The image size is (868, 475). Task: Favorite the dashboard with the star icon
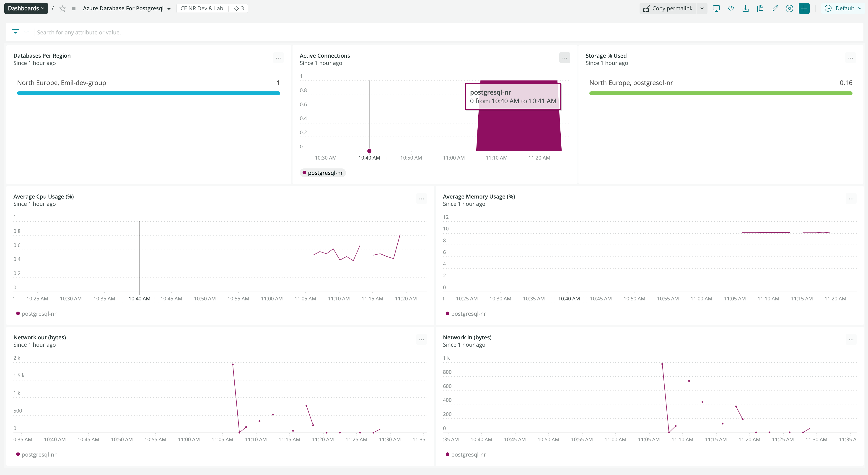point(63,8)
